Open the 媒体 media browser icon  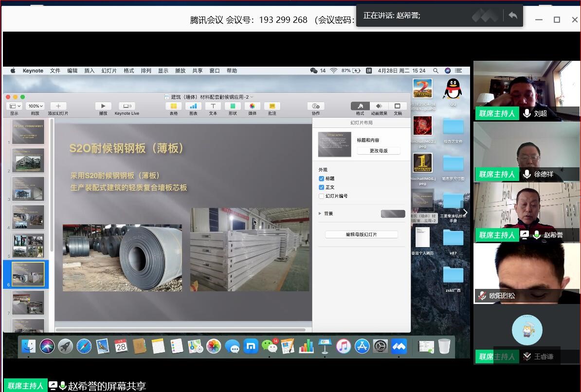click(252, 106)
